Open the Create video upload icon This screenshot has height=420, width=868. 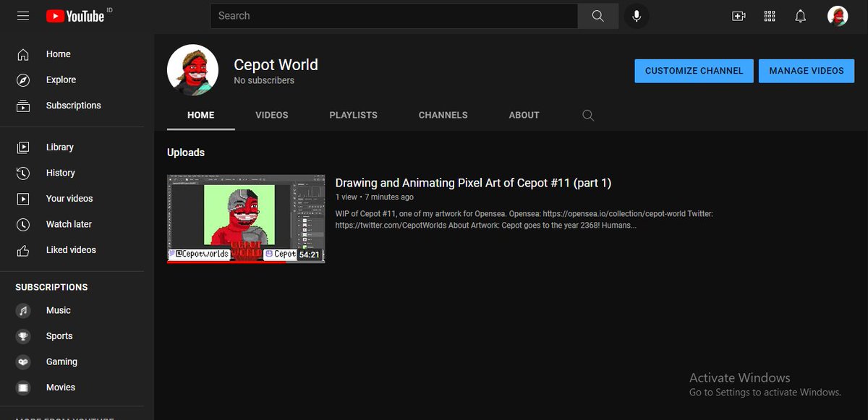(x=739, y=15)
